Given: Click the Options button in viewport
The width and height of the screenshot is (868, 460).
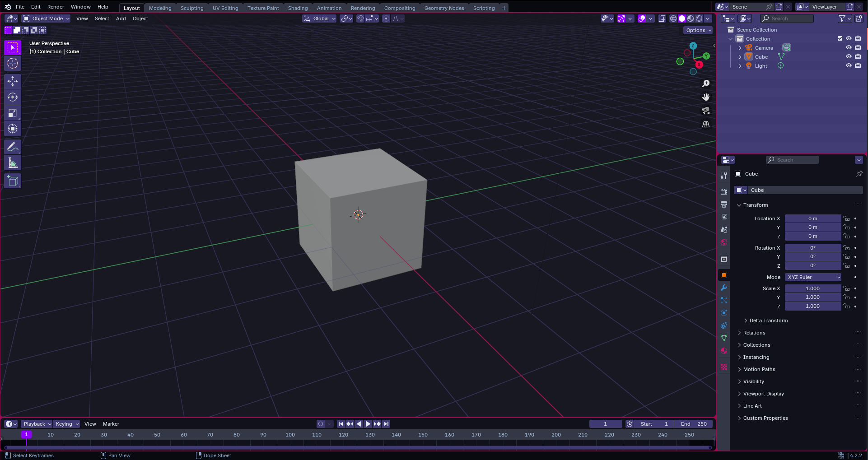Looking at the screenshot, I should pos(698,30).
